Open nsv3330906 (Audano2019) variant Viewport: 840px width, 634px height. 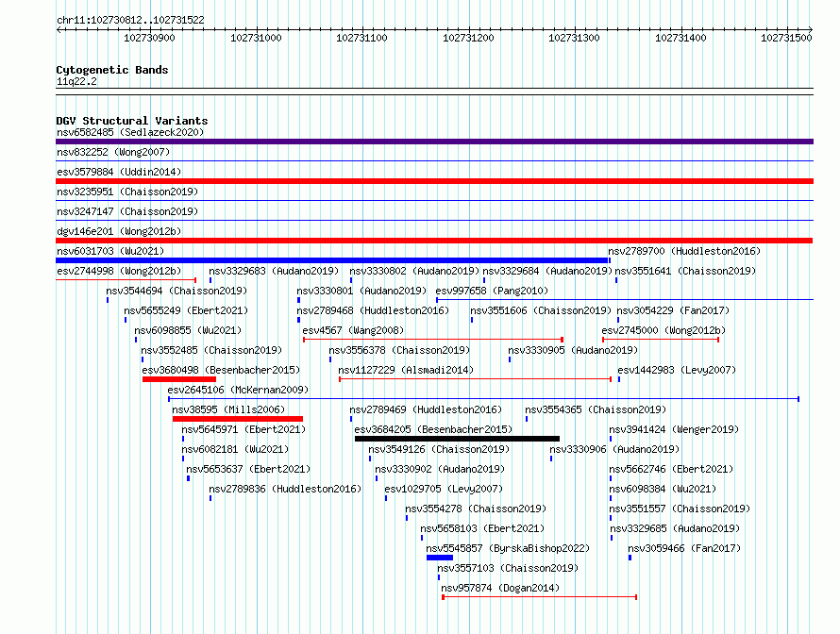coord(614,449)
